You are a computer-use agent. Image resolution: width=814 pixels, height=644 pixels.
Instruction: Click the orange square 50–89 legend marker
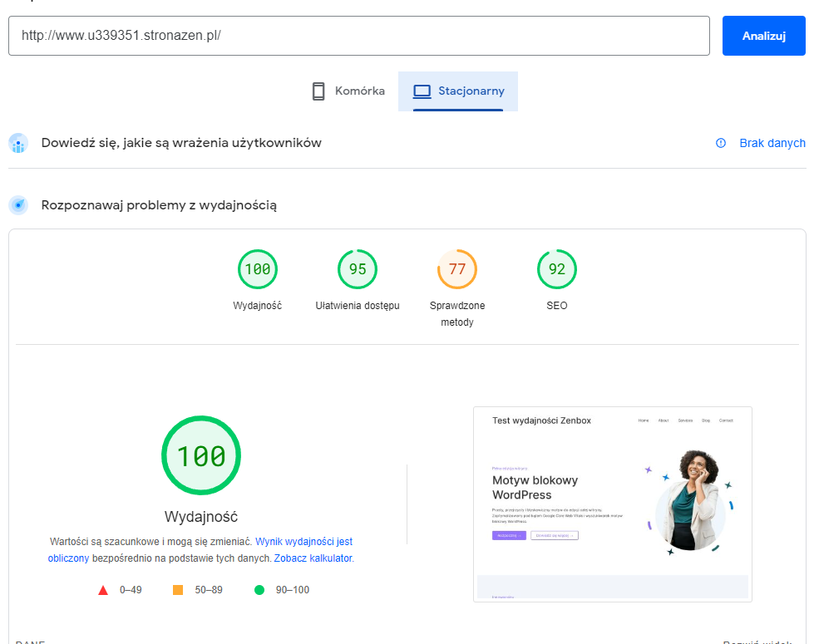coord(178,590)
